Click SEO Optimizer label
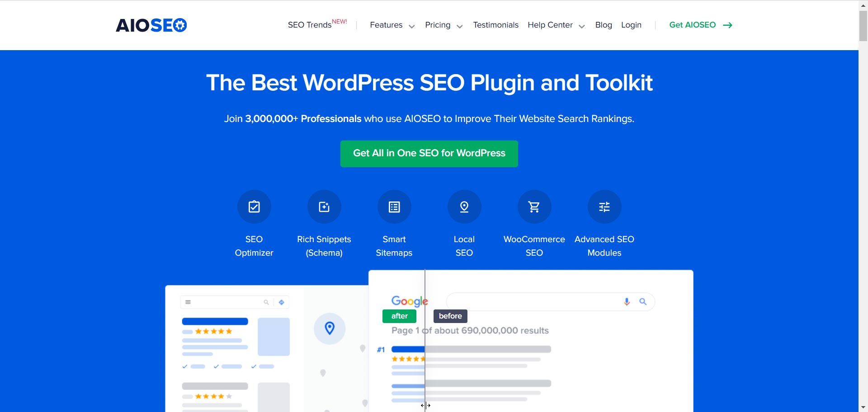Screen dimensions: 868x412 pos(254,246)
